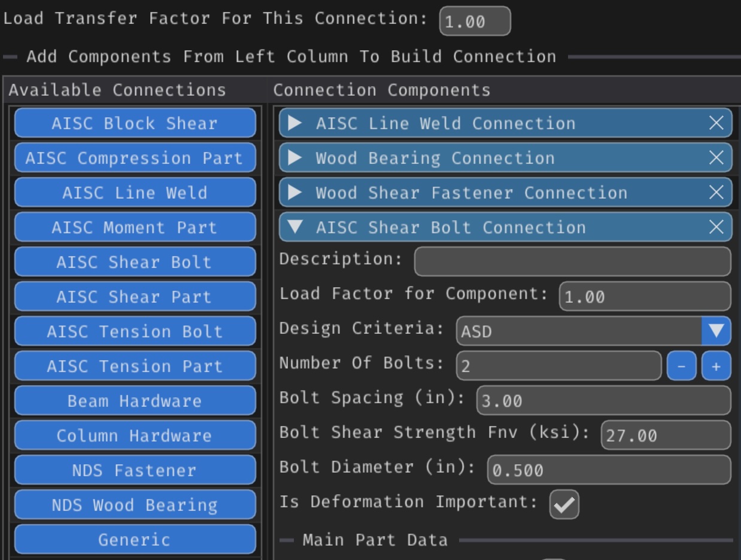The height and width of the screenshot is (560, 741).
Task: Remove the AISC Shear Bolt Connection component
Action: 716,227
